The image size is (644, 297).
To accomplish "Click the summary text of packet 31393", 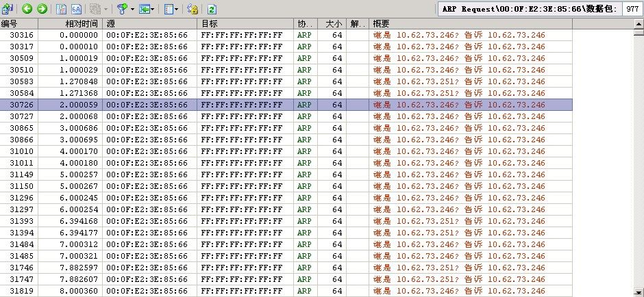I will (459, 221).
